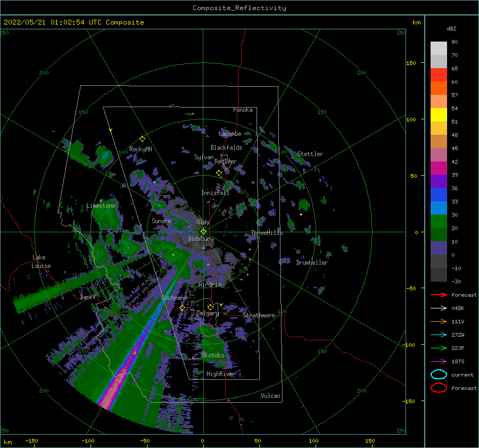The image size is (479, 448).
Task: Click the Okotoks town label
Action: pos(213,355)
